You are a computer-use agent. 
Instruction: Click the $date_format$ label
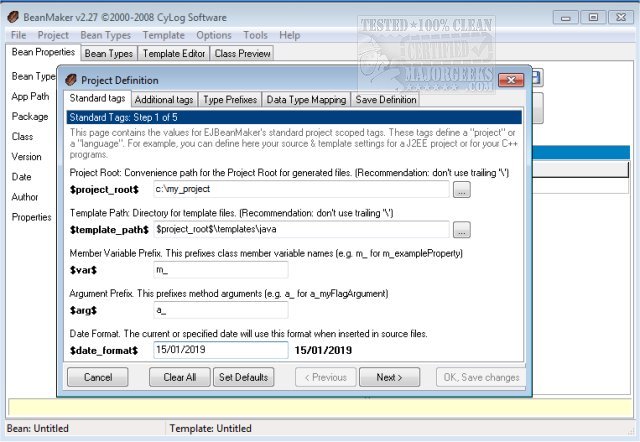[x=104, y=351]
